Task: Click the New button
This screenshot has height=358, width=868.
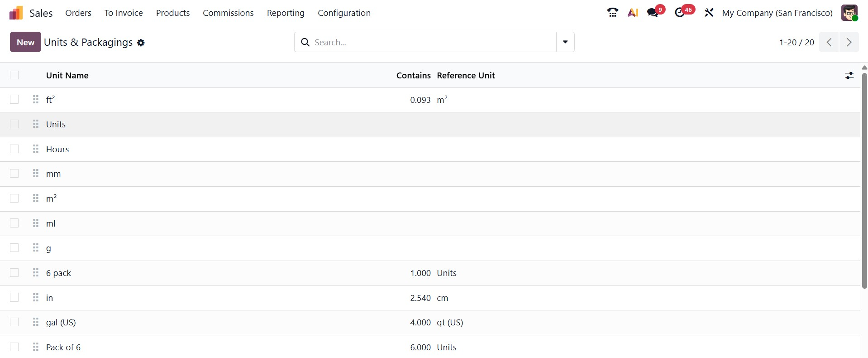Action: point(25,42)
